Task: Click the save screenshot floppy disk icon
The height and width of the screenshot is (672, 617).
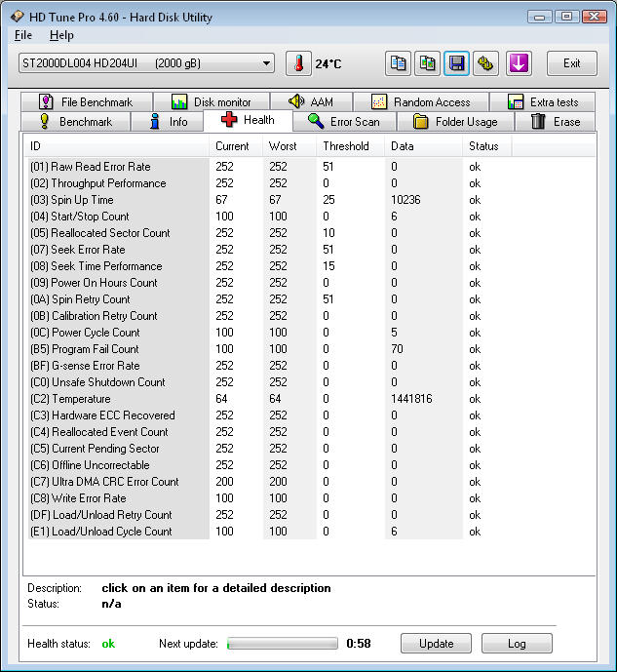Action: click(x=456, y=63)
